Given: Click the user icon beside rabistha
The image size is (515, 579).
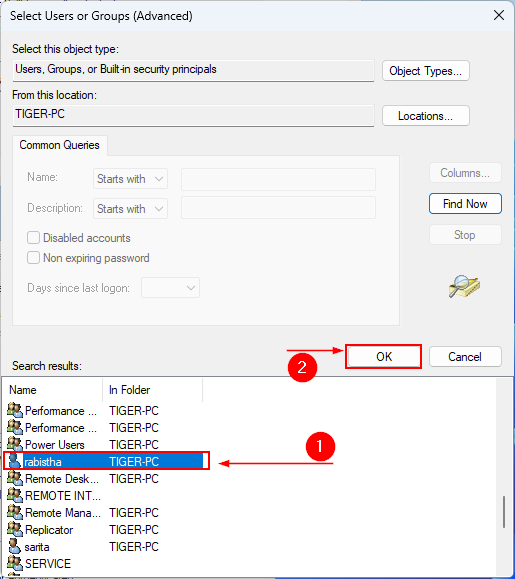Looking at the screenshot, I should click(x=14, y=461).
